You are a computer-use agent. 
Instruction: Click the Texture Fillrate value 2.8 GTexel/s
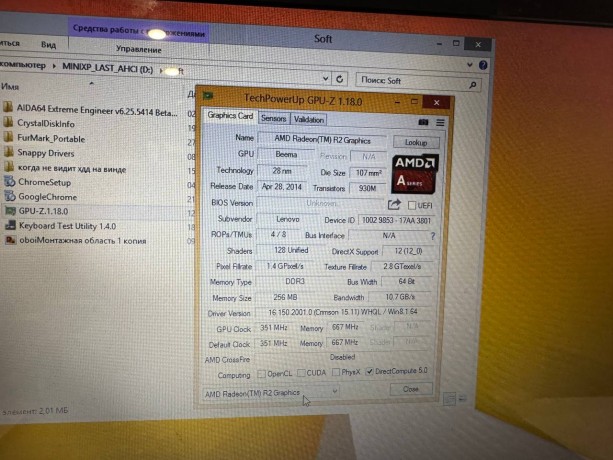401,267
